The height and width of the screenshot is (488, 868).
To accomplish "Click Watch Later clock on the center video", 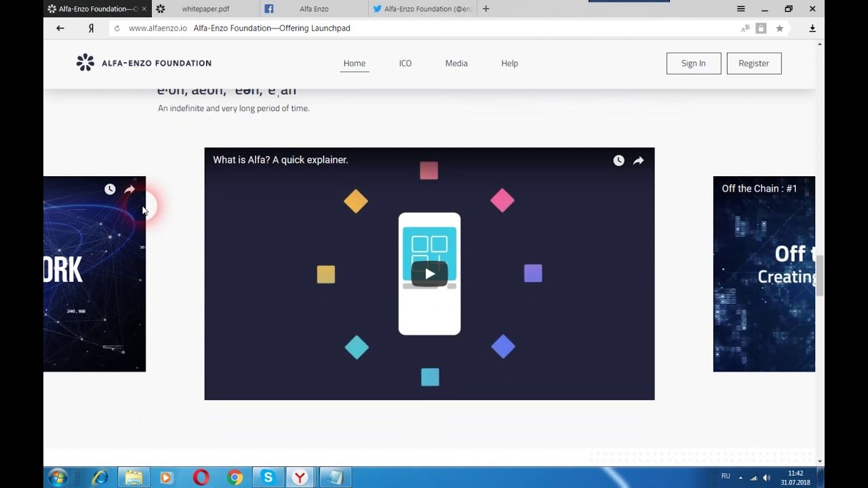I will tap(618, 161).
